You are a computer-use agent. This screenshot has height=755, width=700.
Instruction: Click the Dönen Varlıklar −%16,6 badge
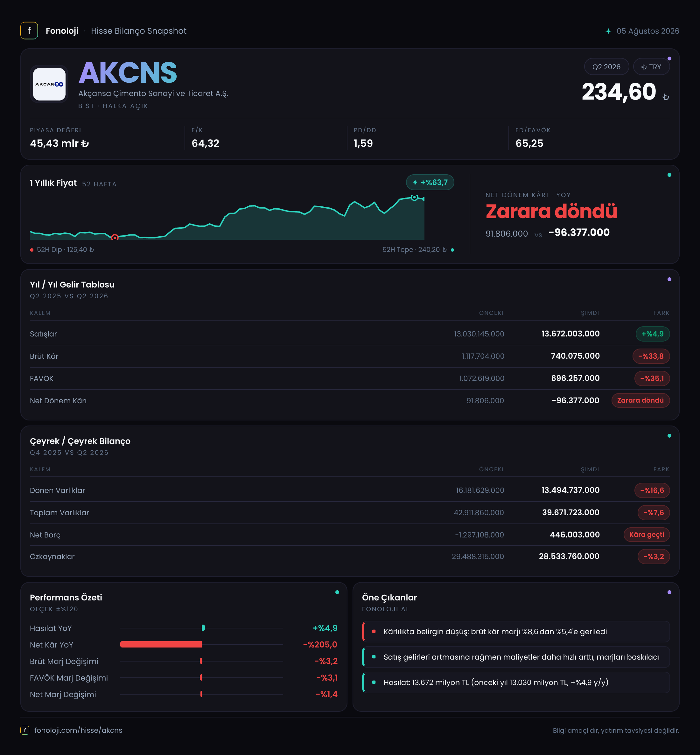coord(652,490)
